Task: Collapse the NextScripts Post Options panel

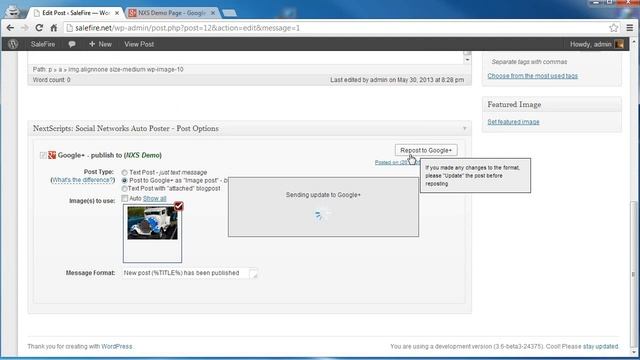Action: [464, 129]
